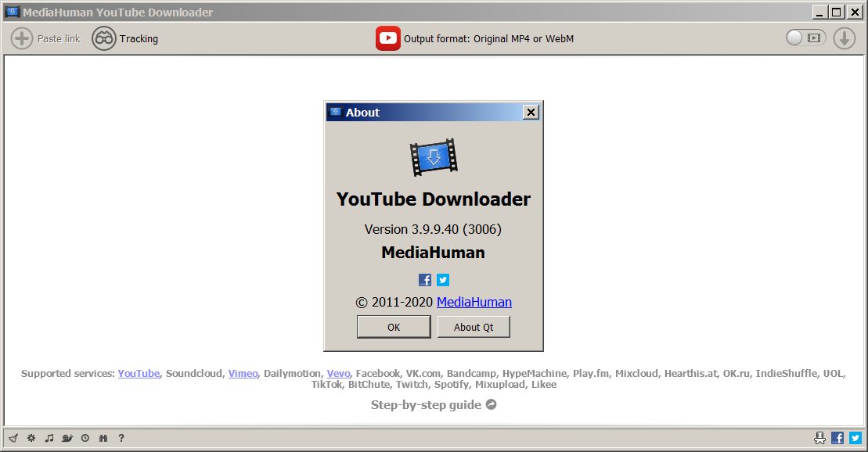This screenshot has width=868, height=452.
Task: Open help via the question mark icon
Action: point(121,438)
